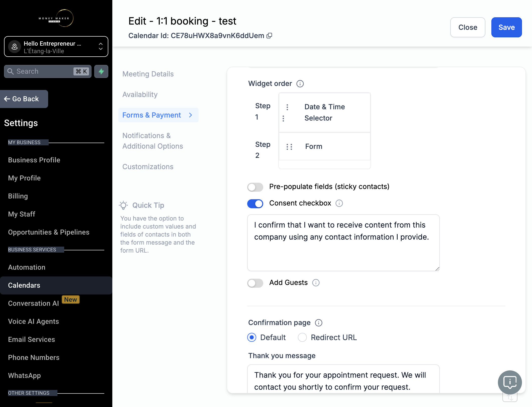The height and width of the screenshot is (407, 532).
Task: Click the 'Quick Tip' heading text
Action: pos(148,205)
